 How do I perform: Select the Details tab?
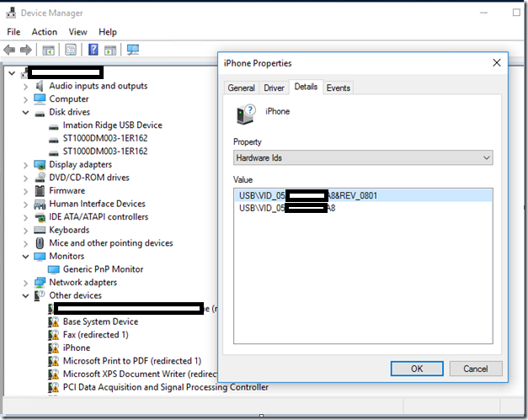click(x=306, y=87)
